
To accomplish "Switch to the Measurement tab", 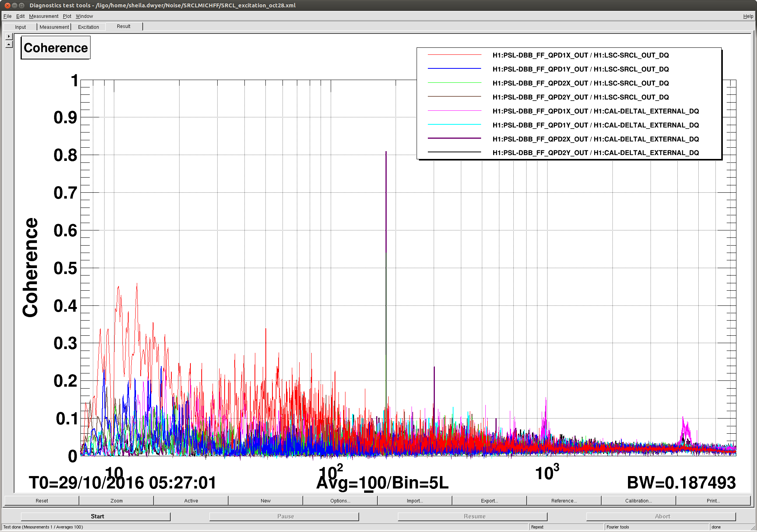I will click(x=54, y=27).
